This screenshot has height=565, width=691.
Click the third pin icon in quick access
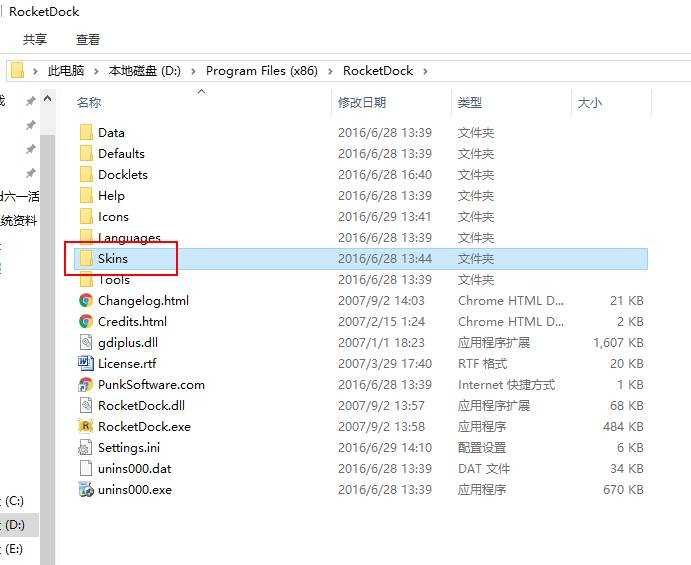click(30, 149)
